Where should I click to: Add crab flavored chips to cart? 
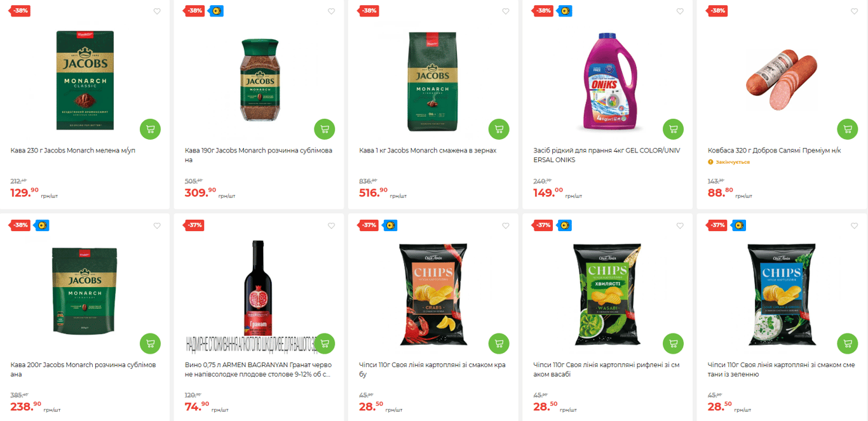pos(499,344)
